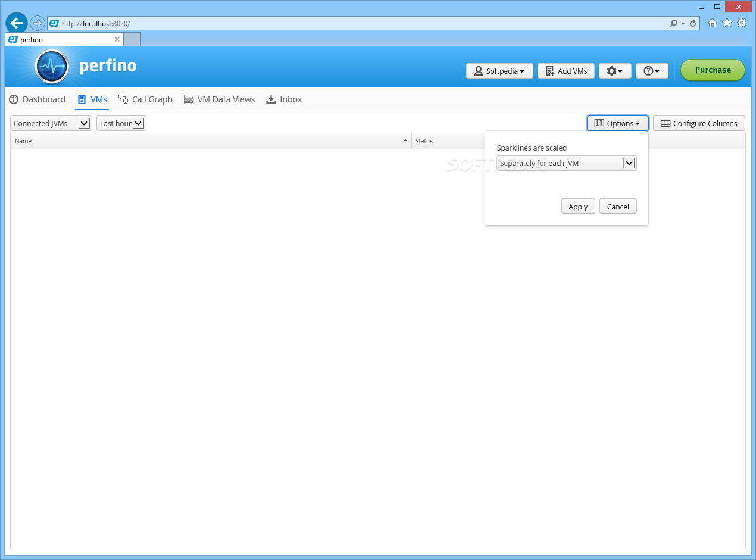Go back with browser back arrow
The image size is (756, 560).
17,23
